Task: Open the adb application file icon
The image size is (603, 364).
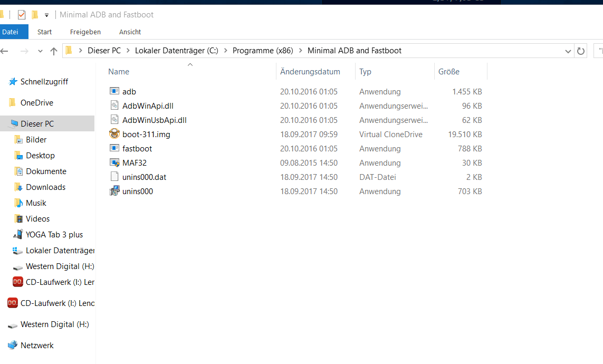Action: (114, 91)
